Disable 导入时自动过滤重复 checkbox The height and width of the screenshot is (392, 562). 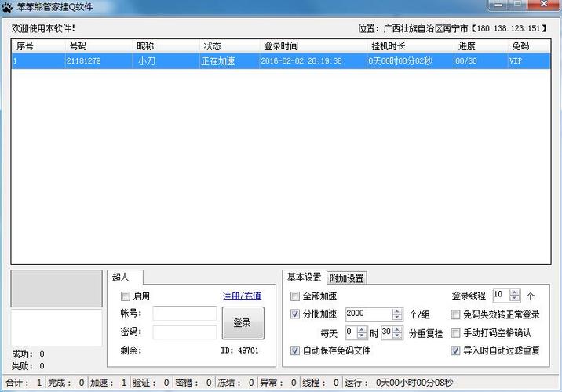click(456, 350)
